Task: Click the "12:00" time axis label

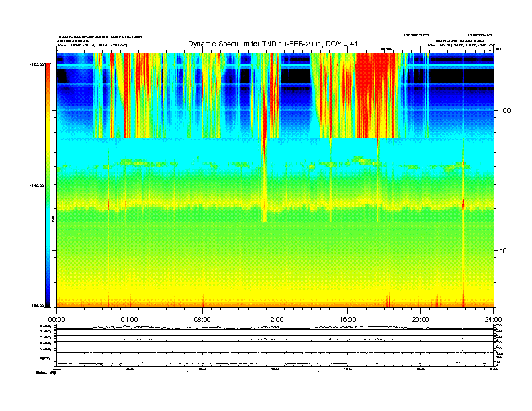Action: click(x=275, y=320)
